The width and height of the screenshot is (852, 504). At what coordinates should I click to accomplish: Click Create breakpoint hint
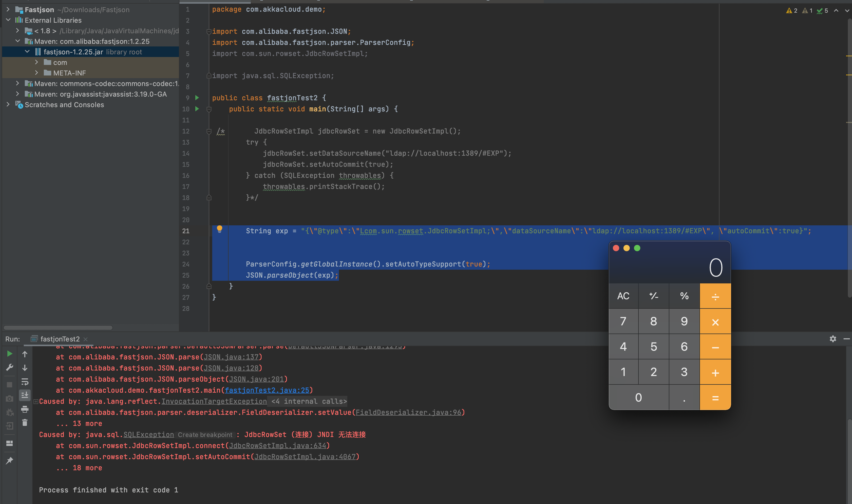click(205, 435)
